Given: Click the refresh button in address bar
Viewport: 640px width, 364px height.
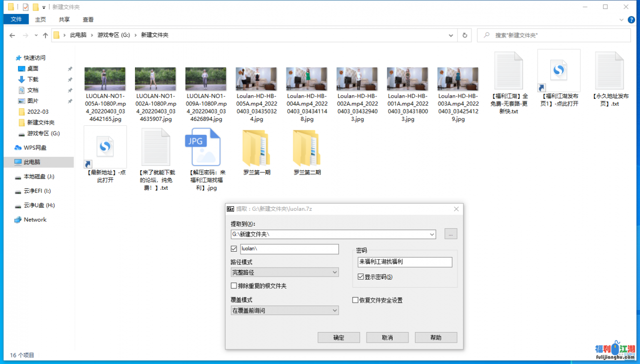Looking at the screenshot, I should (x=464, y=35).
